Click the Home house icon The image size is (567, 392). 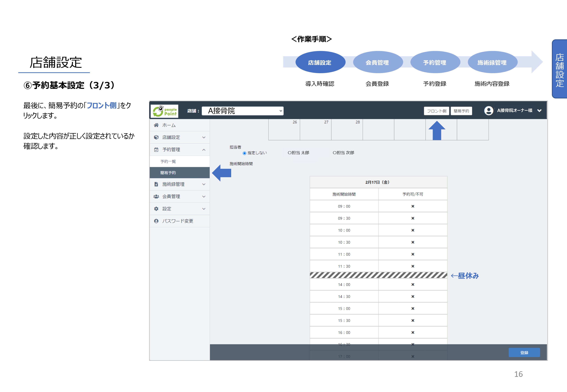156,125
